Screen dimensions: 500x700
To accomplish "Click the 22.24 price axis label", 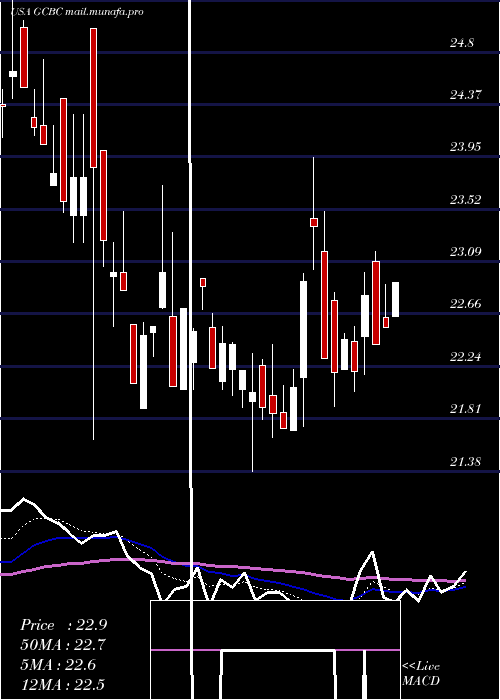I will coord(465,357).
